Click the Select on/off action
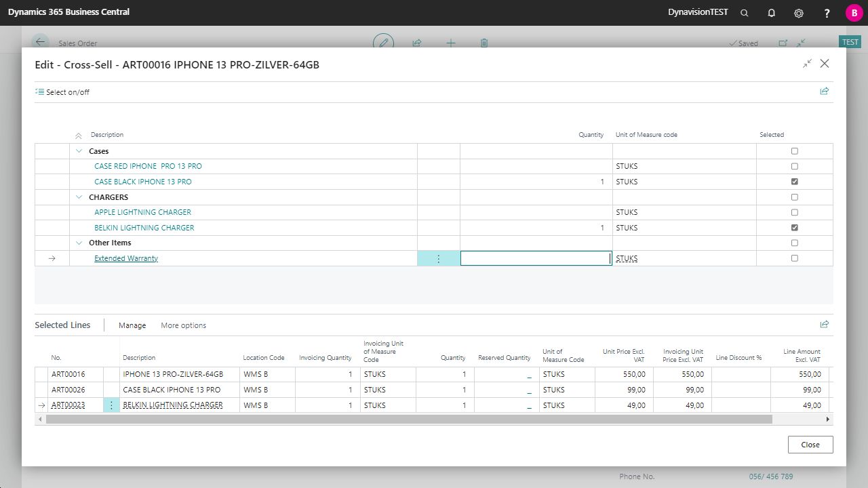Screen dimensions: 868x488 pos(62,92)
